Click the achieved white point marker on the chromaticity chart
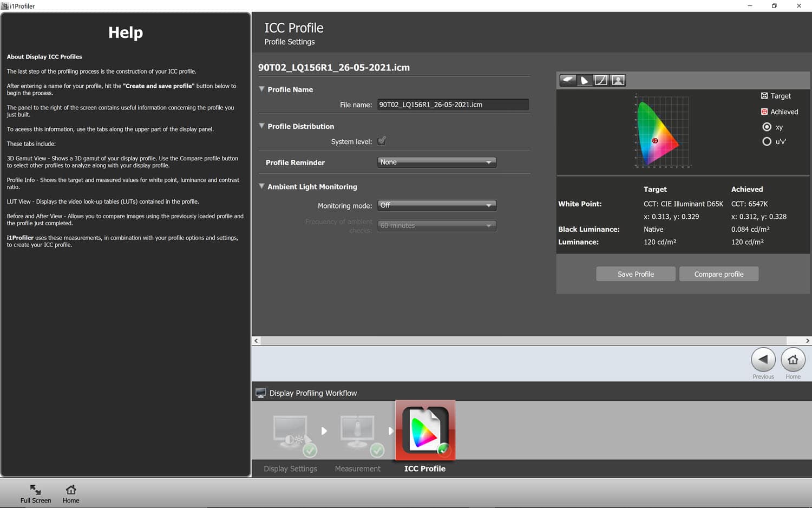This screenshot has height=508, width=812. point(654,141)
